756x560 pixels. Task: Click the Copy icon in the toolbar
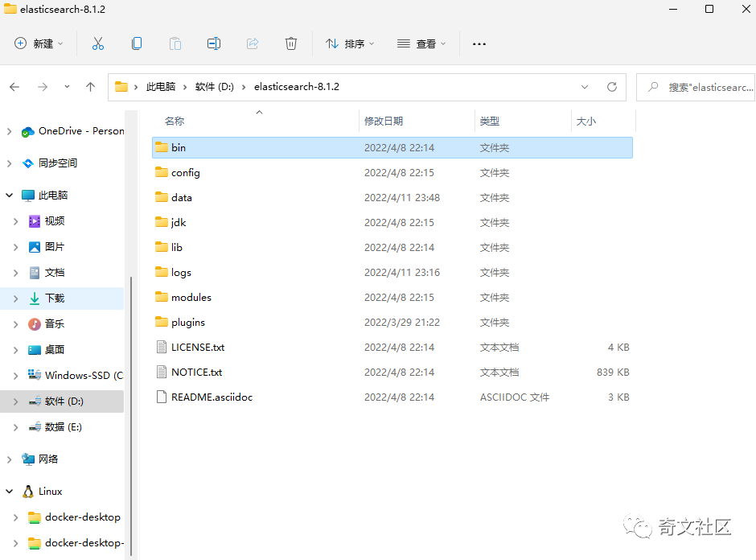click(137, 43)
